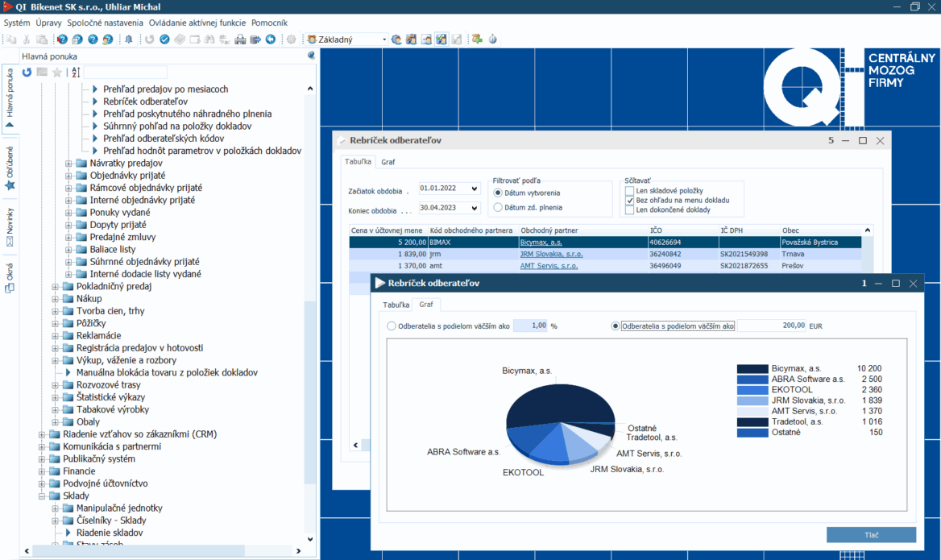Screen dimensions: 941x560
Task: Click the A-Z sort icon in menu panel
Action: point(76,73)
